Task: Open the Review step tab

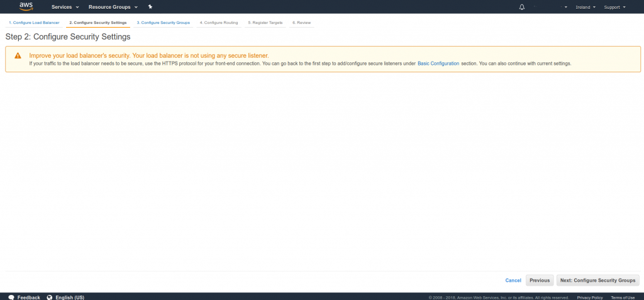Action: (x=301, y=23)
